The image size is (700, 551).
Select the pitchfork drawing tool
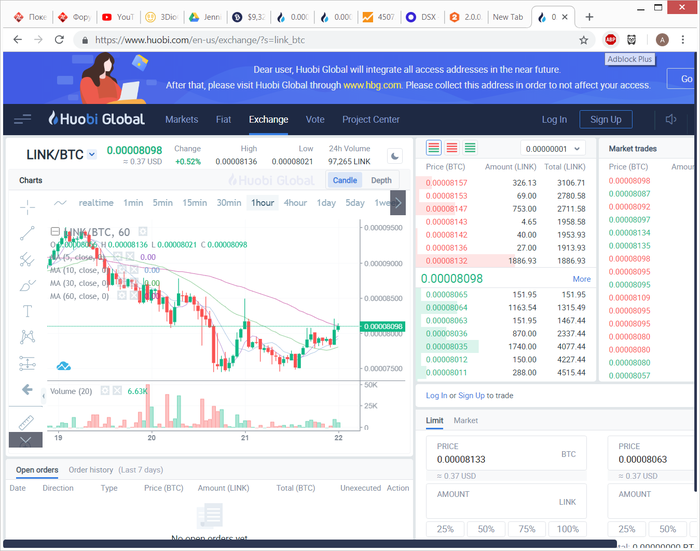point(27,259)
